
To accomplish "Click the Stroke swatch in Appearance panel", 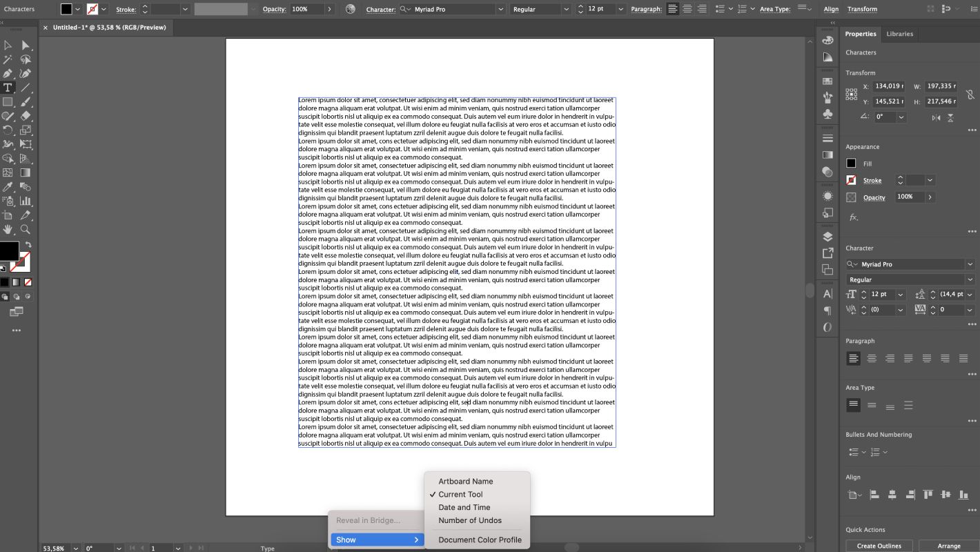I will (x=851, y=181).
